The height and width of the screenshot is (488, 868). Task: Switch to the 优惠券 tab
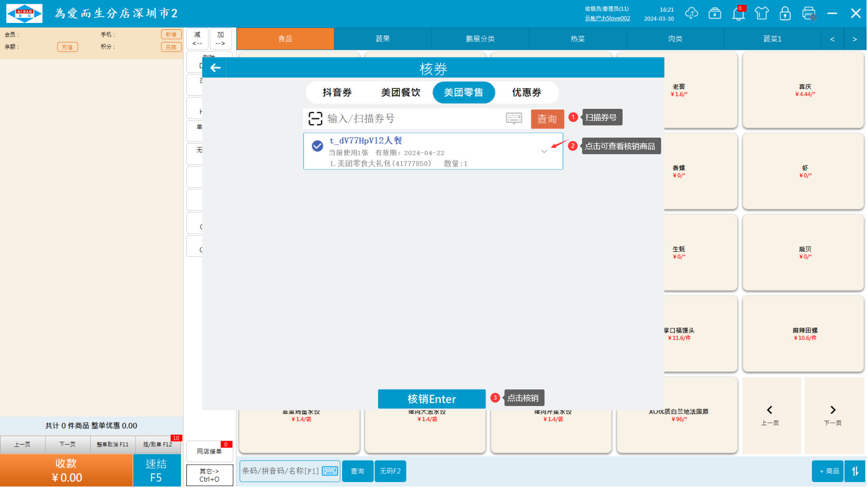(526, 93)
